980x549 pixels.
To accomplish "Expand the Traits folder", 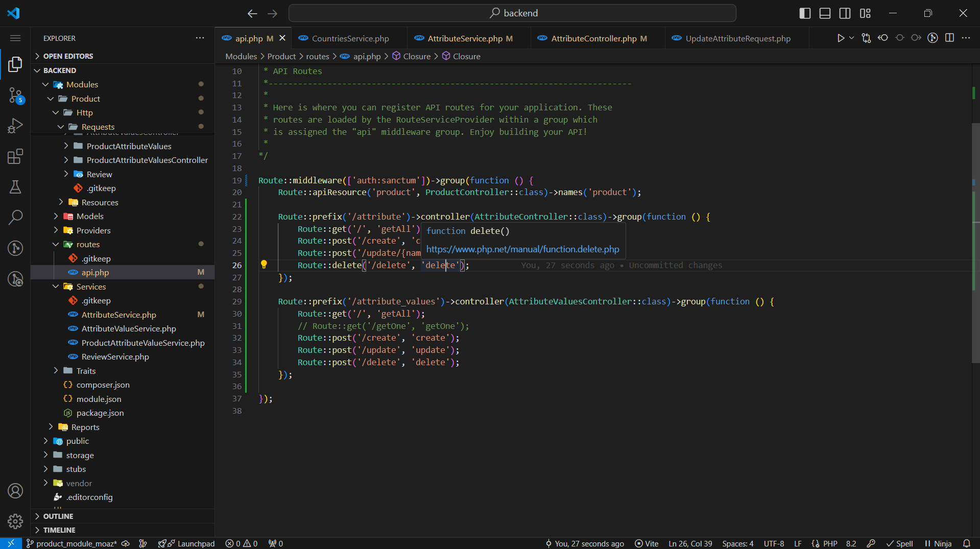I will pos(86,371).
